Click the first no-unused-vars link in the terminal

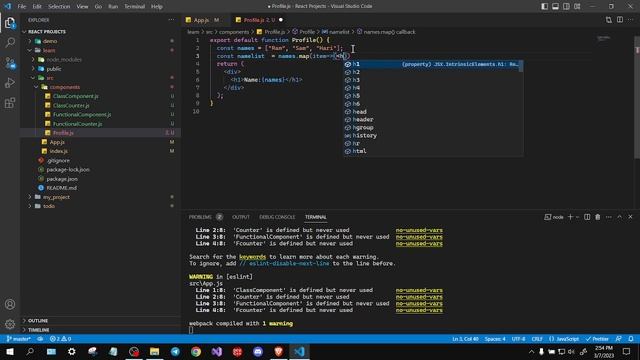coord(419,230)
